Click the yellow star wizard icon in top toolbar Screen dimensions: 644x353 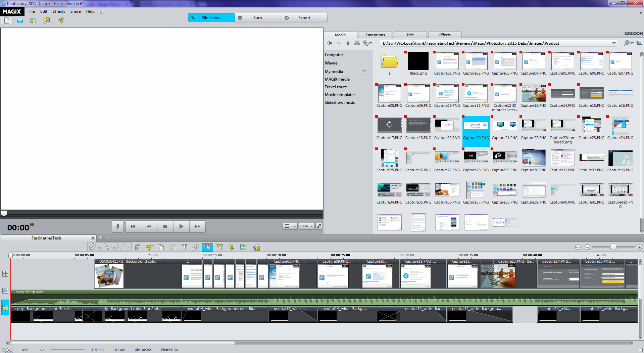click(60, 20)
